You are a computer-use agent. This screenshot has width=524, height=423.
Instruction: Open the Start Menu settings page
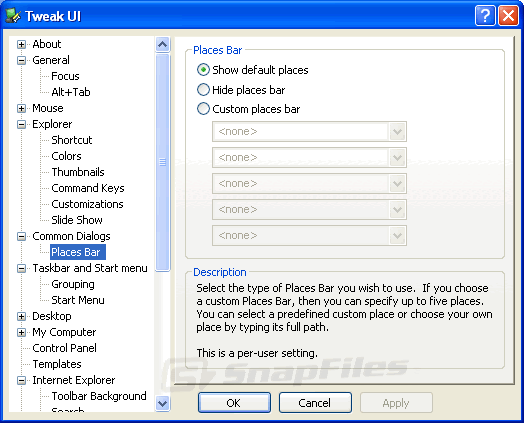[78, 300]
